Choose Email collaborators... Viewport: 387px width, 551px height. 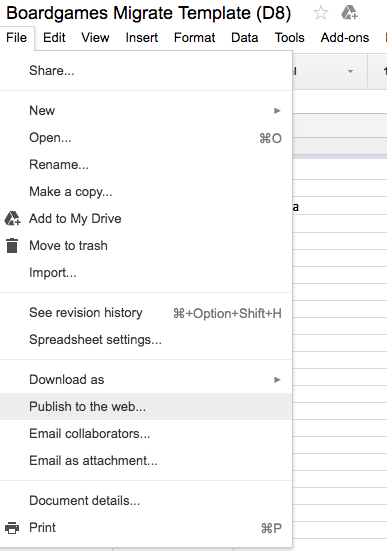(x=146, y=434)
